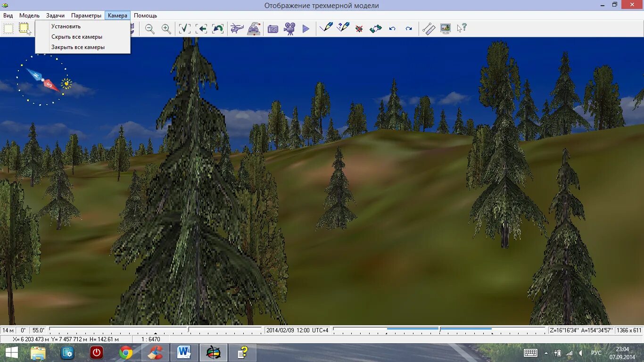Image resolution: width=644 pixels, height=362 pixels.
Task: Start helicopter flight mode
Action: [237, 29]
